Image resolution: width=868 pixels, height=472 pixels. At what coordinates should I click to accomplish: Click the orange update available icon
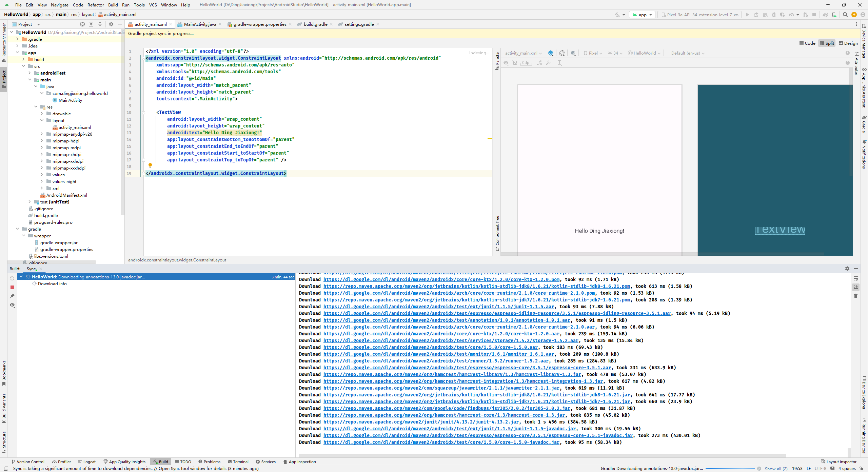854,15
